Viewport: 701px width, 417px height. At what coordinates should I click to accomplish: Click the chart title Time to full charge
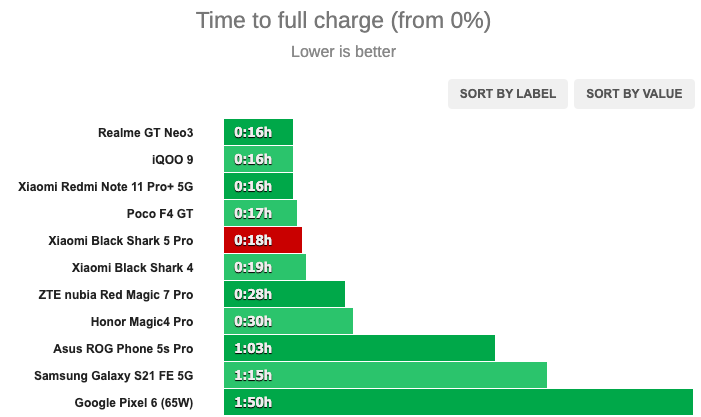tap(343, 21)
